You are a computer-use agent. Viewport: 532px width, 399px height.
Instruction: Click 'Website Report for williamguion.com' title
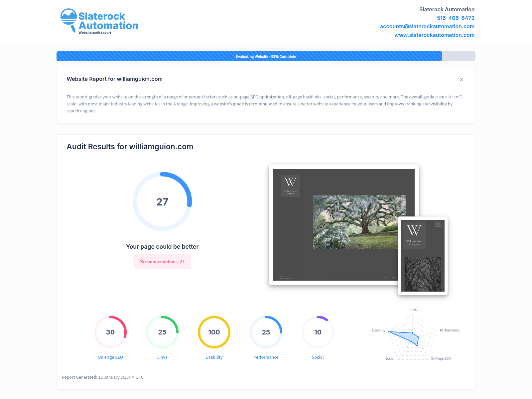[x=115, y=79]
